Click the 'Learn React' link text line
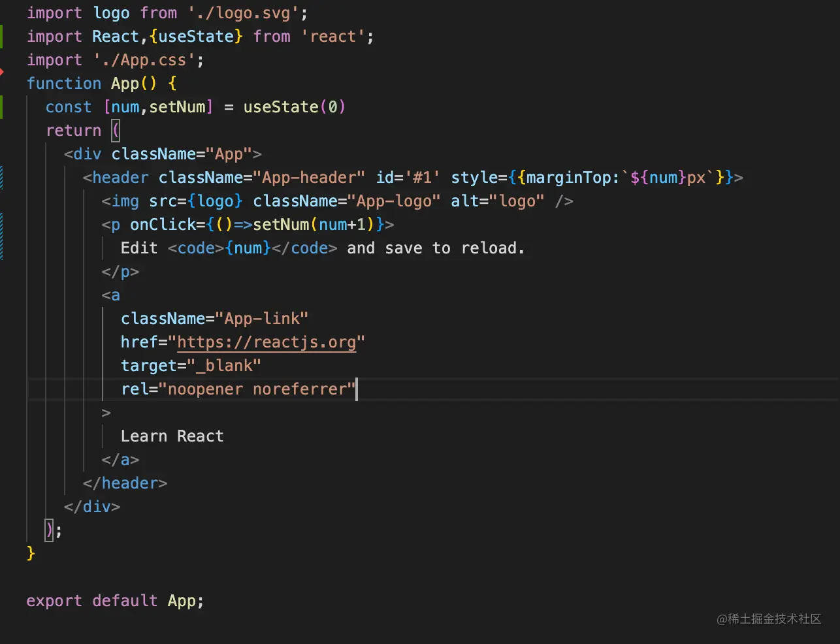840x644 pixels. tap(172, 436)
